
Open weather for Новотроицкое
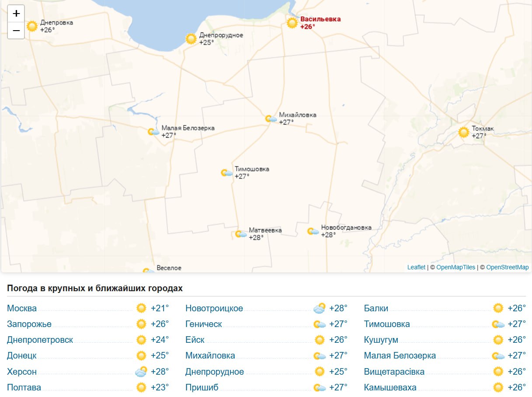point(214,308)
